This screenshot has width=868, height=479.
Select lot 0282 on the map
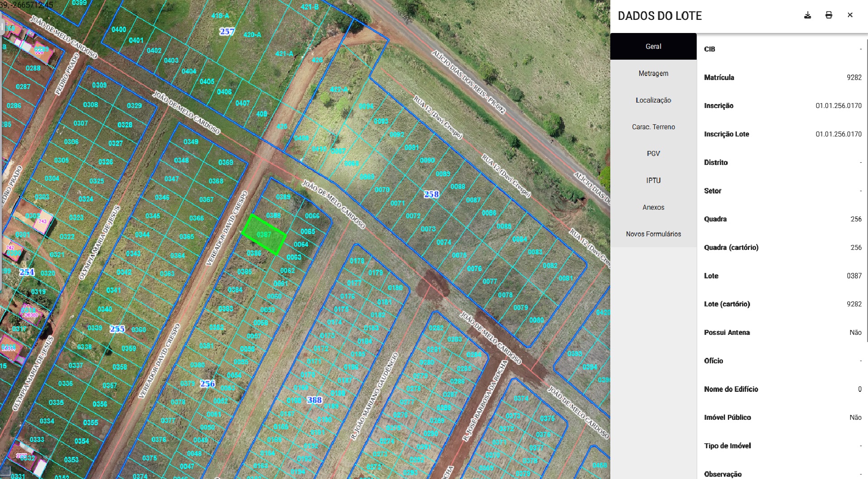point(436,328)
